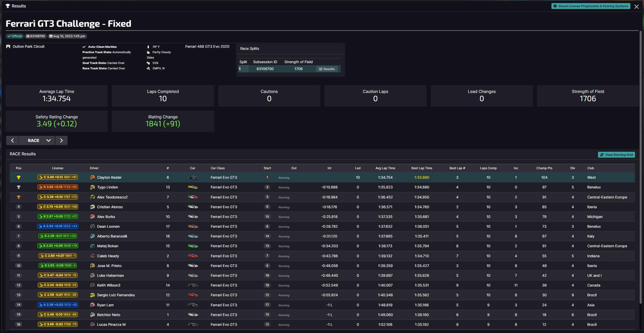Expand the RACE session dropdown
644x333 pixels.
coord(37,140)
